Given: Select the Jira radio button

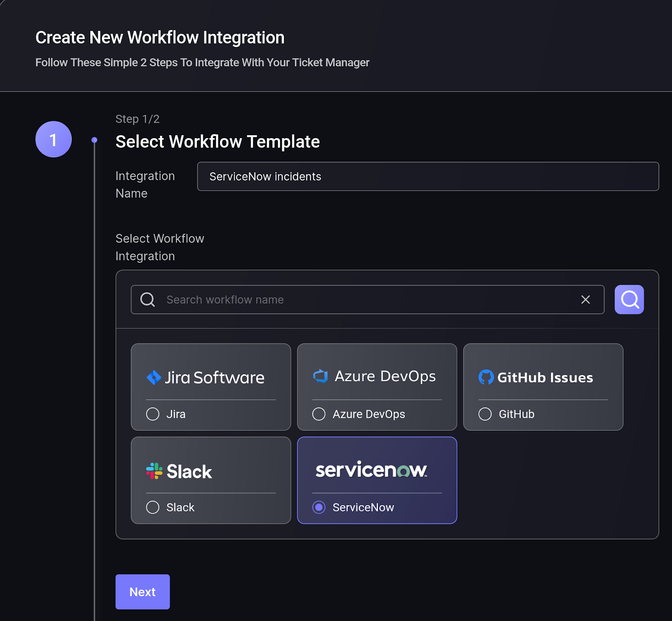Looking at the screenshot, I should click(153, 414).
